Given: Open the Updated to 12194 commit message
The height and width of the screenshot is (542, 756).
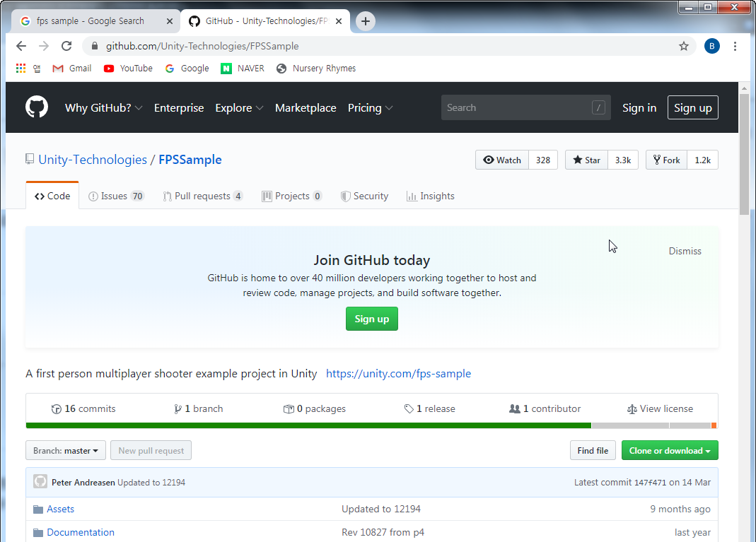Looking at the screenshot, I should coord(151,482).
